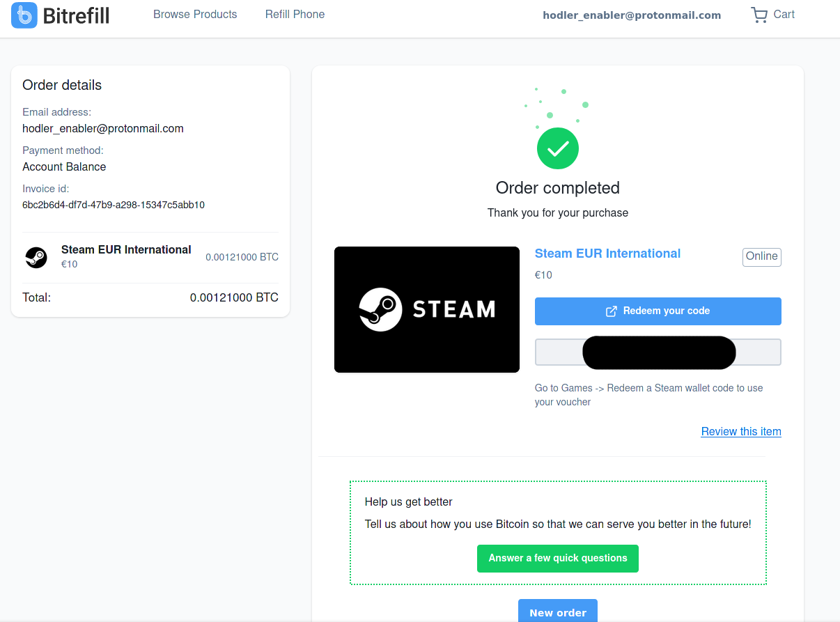Click the Online badge
The image size is (840, 622).
click(x=762, y=256)
